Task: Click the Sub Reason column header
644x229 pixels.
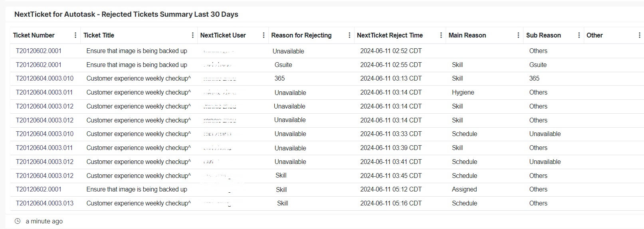Action: pyautogui.click(x=543, y=35)
